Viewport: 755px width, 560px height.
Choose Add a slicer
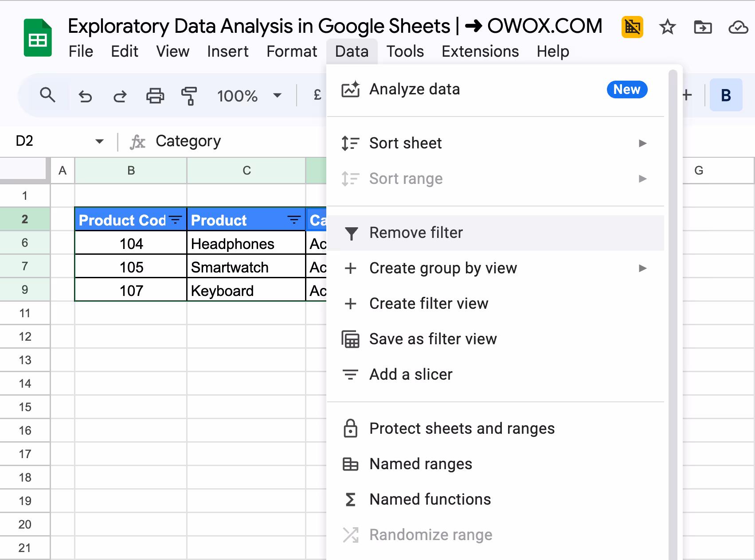(x=411, y=374)
